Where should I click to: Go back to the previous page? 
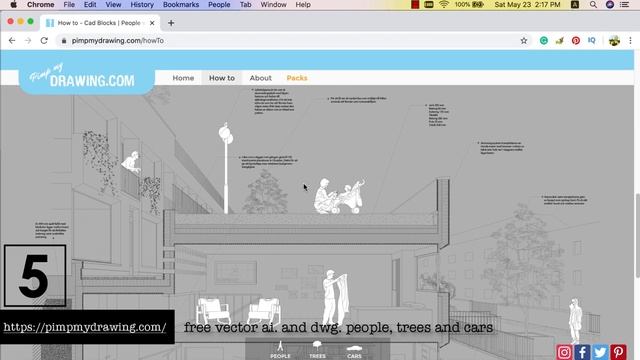(x=12, y=40)
